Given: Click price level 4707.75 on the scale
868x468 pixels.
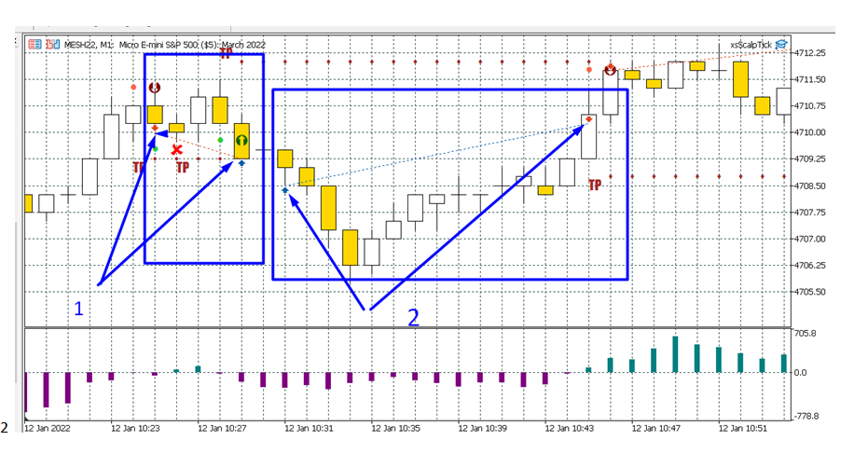Looking at the screenshot, I should click(x=810, y=213).
